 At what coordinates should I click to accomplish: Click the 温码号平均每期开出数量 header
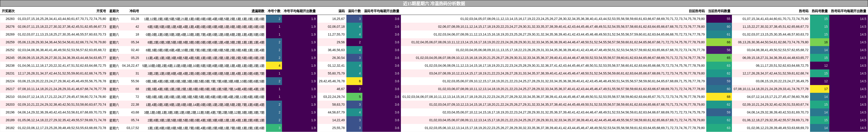pos(381,11)
